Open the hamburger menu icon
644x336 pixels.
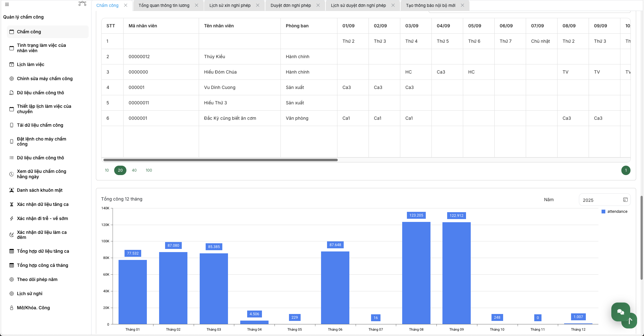[x=7, y=4]
